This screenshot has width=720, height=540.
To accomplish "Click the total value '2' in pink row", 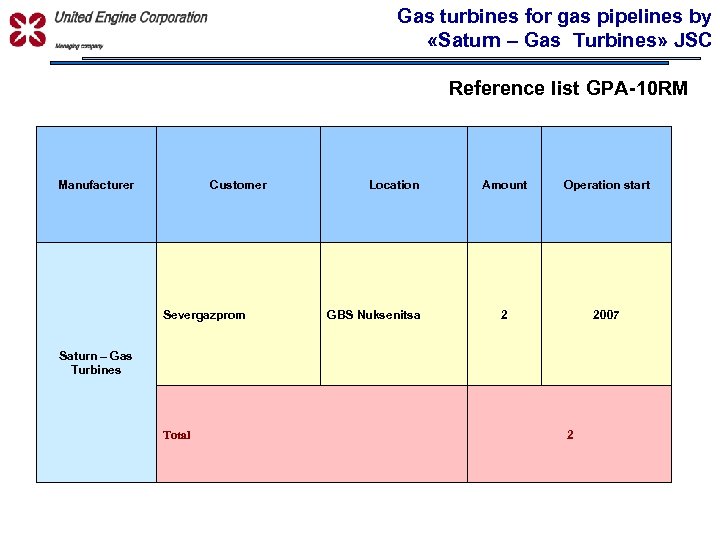I will coord(570,434).
